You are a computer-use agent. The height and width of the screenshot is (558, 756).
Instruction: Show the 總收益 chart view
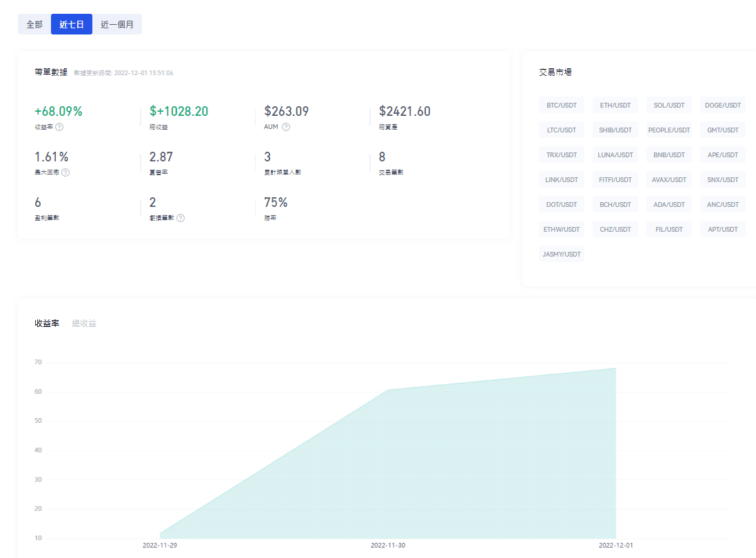pyautogui.click(x=84, y=323)
